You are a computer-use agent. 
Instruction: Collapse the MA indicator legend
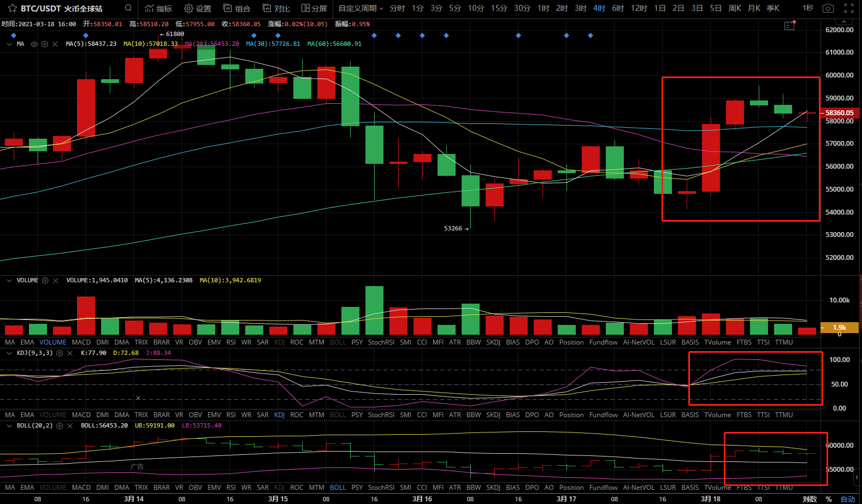[9, 44]
